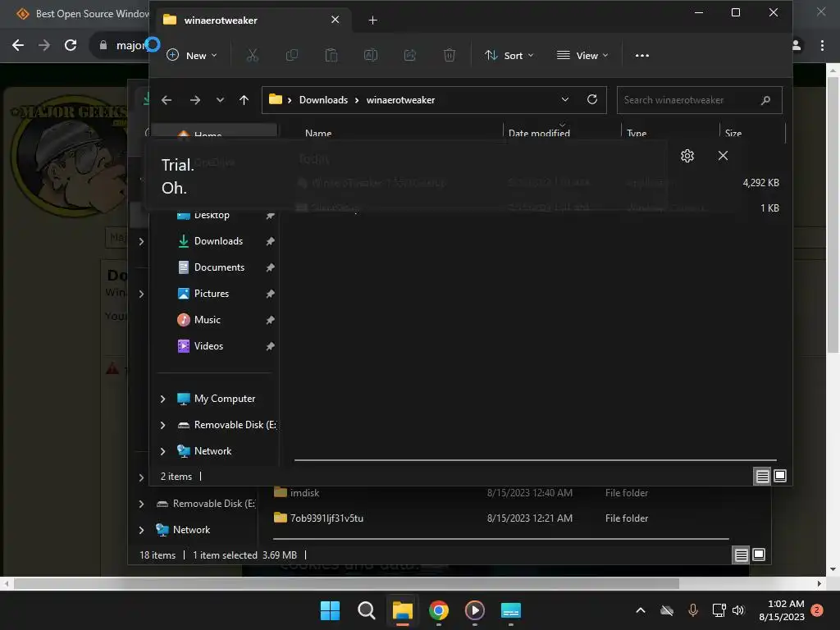Click the search magnifier icon
Image resolution: width=840 pixels, height=630 pixels.
pos(765,100)
